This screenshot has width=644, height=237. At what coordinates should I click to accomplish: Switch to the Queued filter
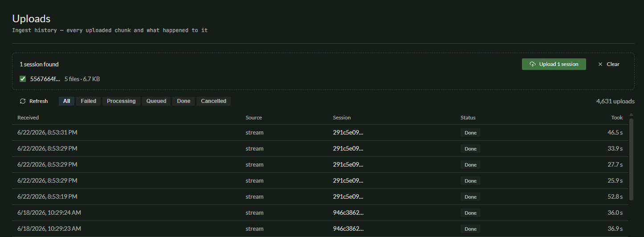click(156, 101)
